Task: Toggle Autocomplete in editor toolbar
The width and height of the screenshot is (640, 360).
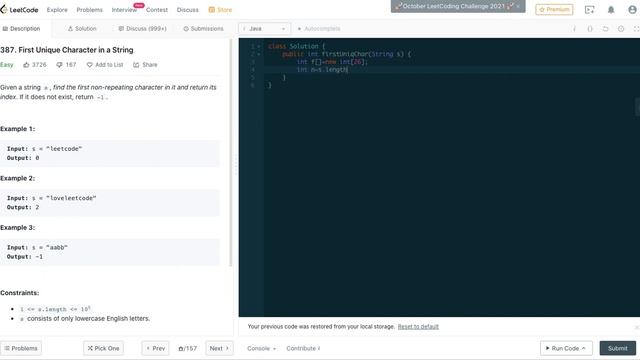Action: pyautogui.click(x=319, y=29)
